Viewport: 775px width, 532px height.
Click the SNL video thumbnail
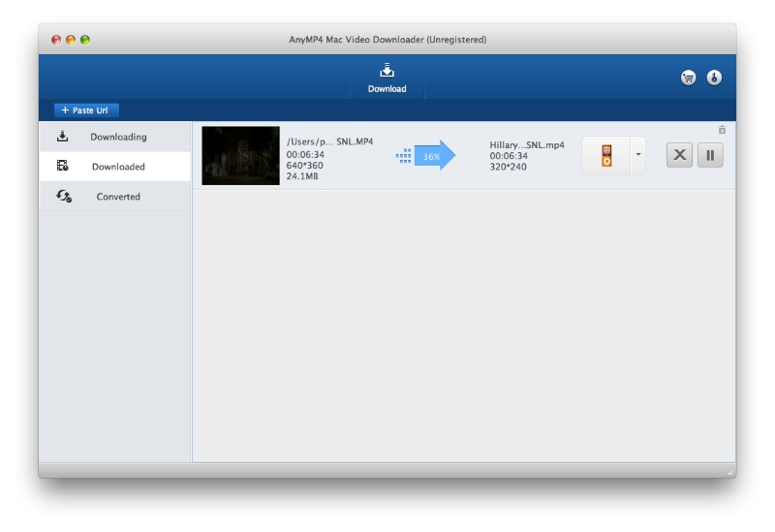coord(240,156)
